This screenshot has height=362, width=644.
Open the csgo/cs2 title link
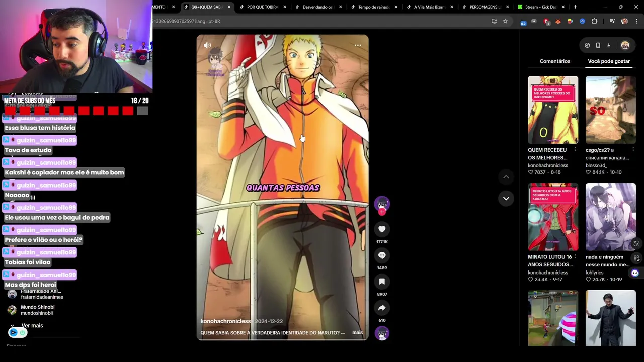[x=607, y=154]
